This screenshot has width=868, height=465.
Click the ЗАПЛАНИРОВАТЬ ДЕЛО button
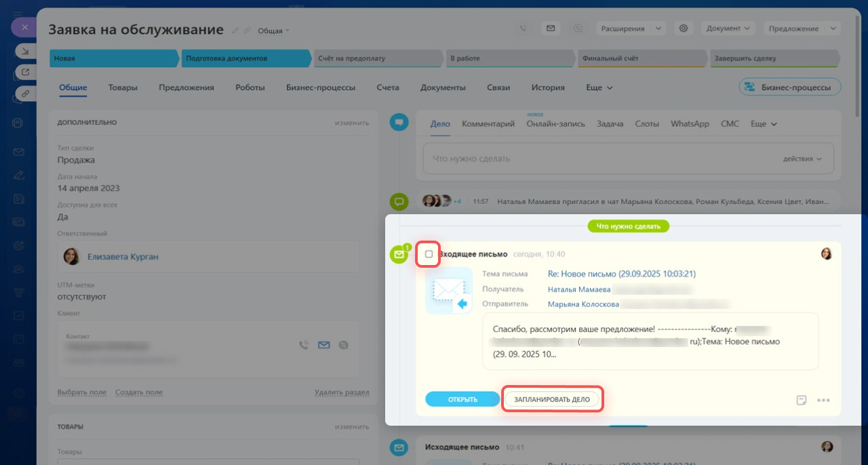552,400
